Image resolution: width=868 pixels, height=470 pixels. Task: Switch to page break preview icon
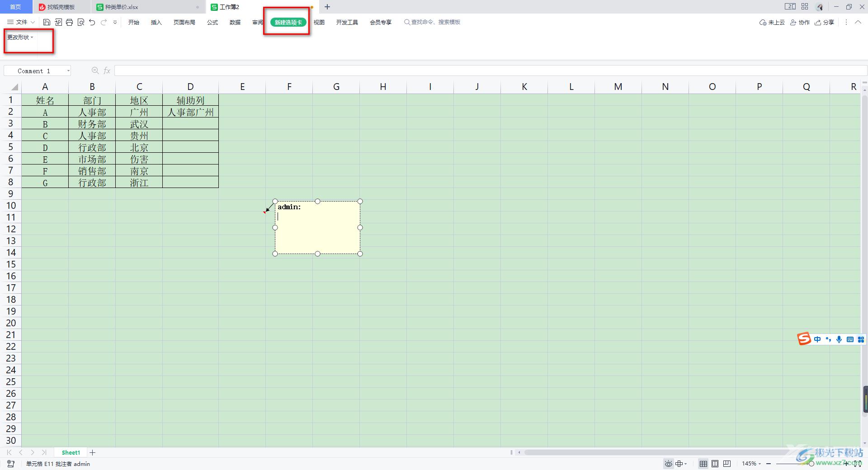[727, 464]
